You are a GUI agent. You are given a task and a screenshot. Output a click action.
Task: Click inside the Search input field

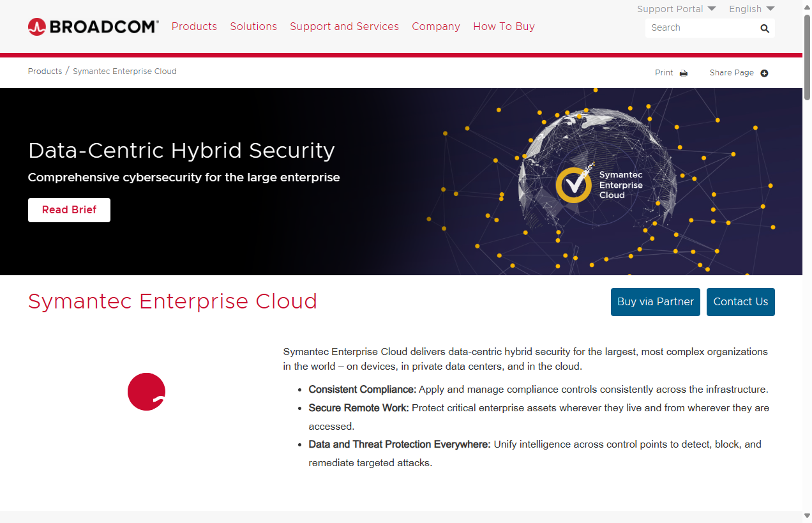pos(702,28)
